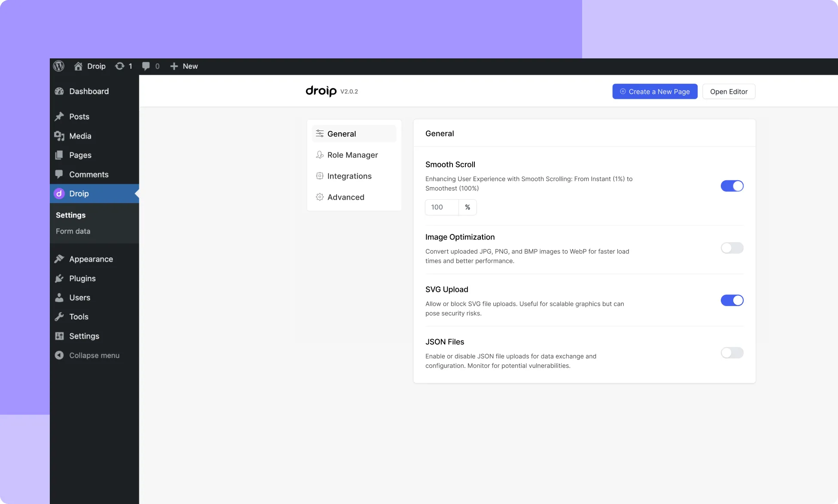Click the New post shortcut link
Viewport: 838px width, 504px height.
(184, 66)
